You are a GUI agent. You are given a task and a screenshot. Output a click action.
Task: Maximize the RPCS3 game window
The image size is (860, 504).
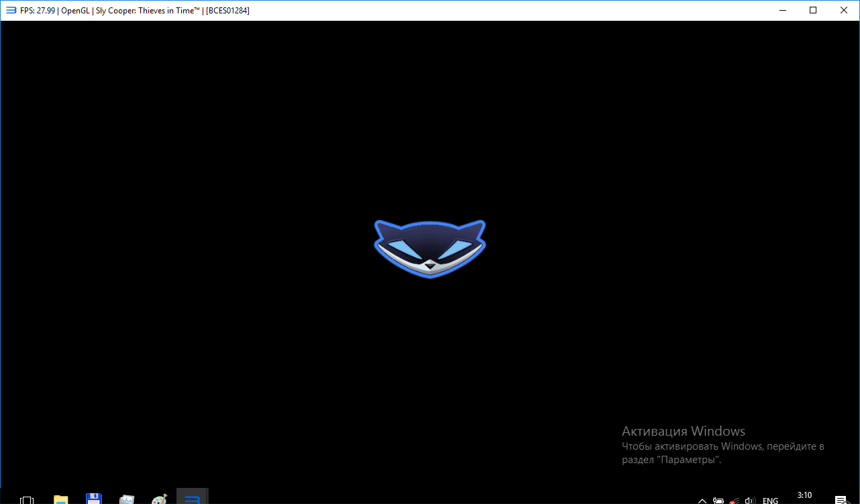click(813, 10)
